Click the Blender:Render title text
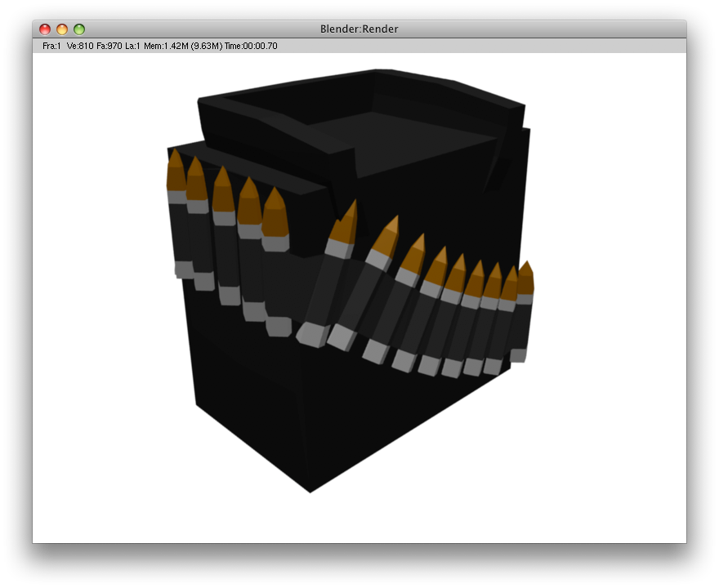This screenshot has width=719, height=588. pos(359,29)
